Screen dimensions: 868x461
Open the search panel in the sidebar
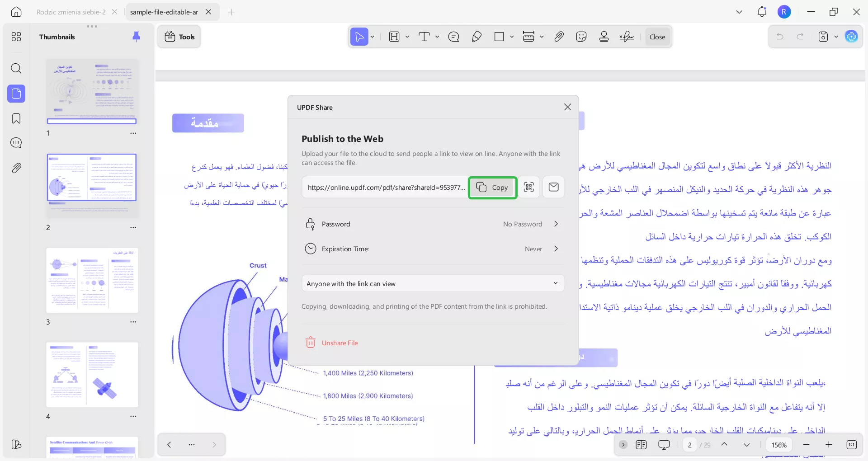point(16,68)
